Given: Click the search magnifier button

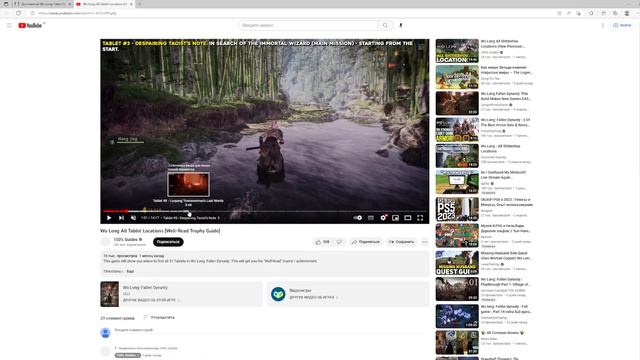Looking at the screenshot, I should 385,25.
